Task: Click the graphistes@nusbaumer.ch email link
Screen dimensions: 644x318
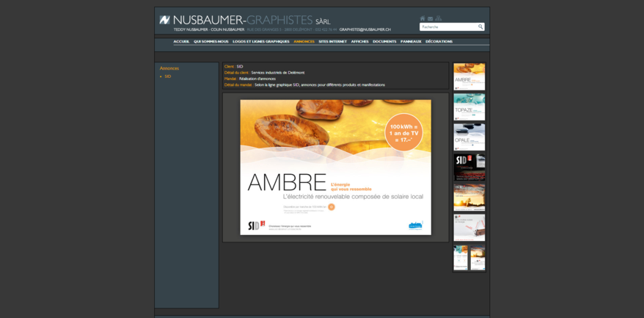Action: pyautogui.click(x=365, y=29)
